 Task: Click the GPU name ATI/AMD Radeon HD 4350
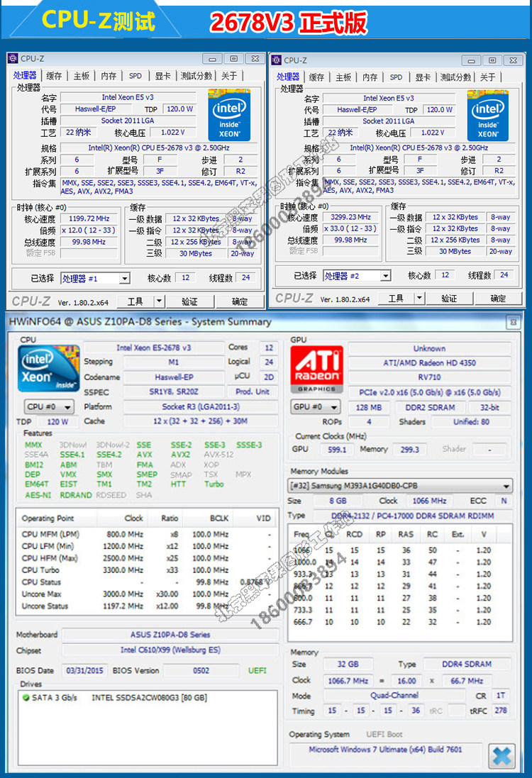click(x=430, y=362)
